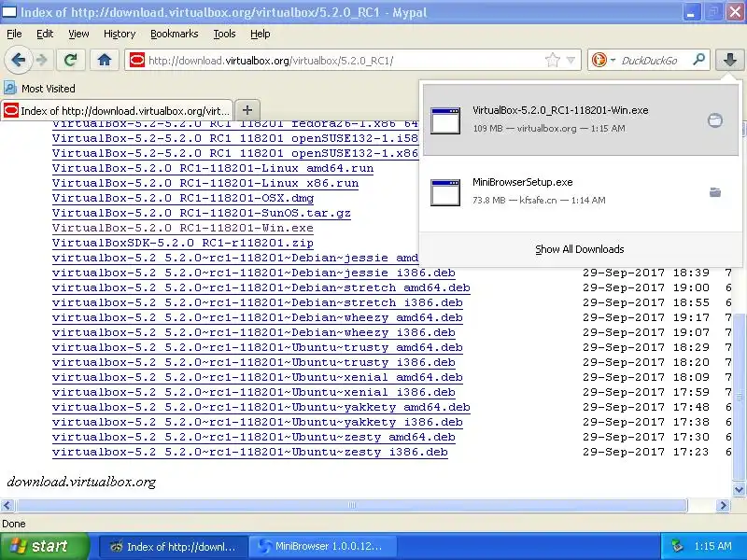Open Ubuntu zesty i386.deb link
Viewport: 747px width, 560px height.
[250, 452]
